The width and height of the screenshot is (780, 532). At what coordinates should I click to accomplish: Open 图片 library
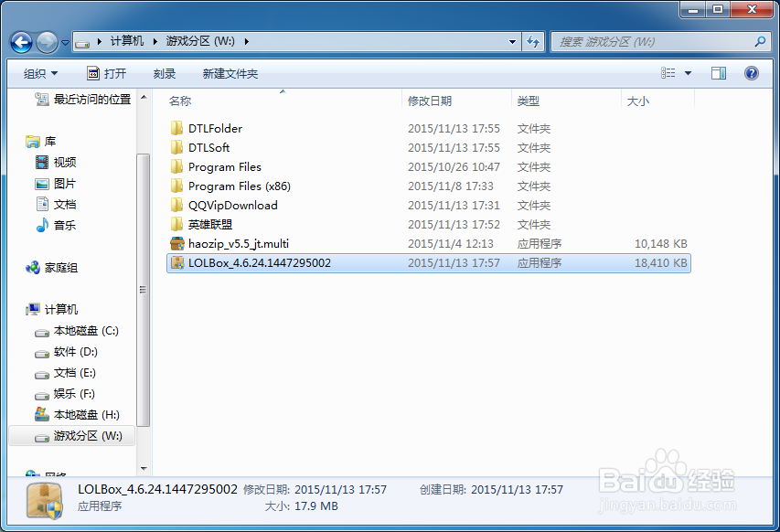coord(56,184)
